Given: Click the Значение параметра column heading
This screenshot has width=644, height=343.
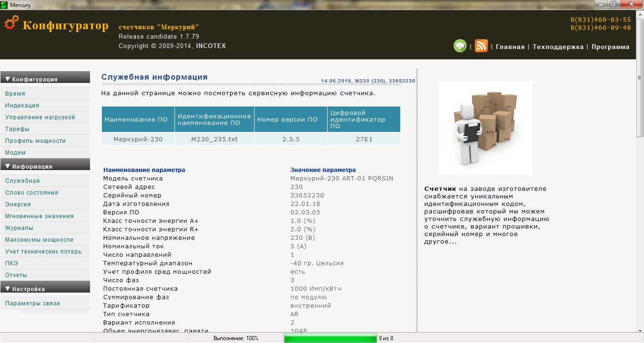Looking at the screenshot, I should point(323,170).
